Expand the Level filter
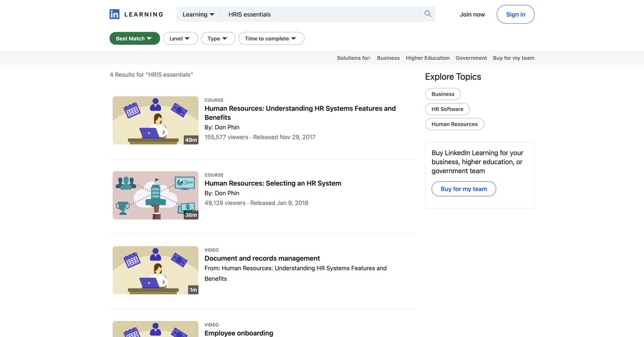The width and height of the screenshot is (644, 337). [181, 38]
